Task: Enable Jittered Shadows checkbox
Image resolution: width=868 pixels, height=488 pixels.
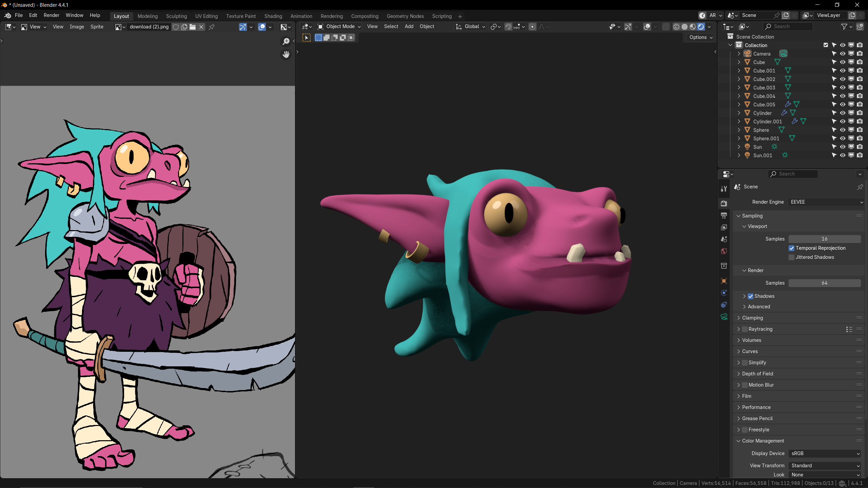Action: (x=791, y=258)
